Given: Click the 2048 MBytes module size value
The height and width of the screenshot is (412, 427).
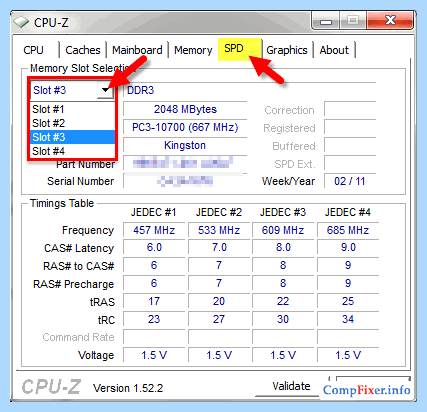Looking at the screenshot, I should [185, 109].
